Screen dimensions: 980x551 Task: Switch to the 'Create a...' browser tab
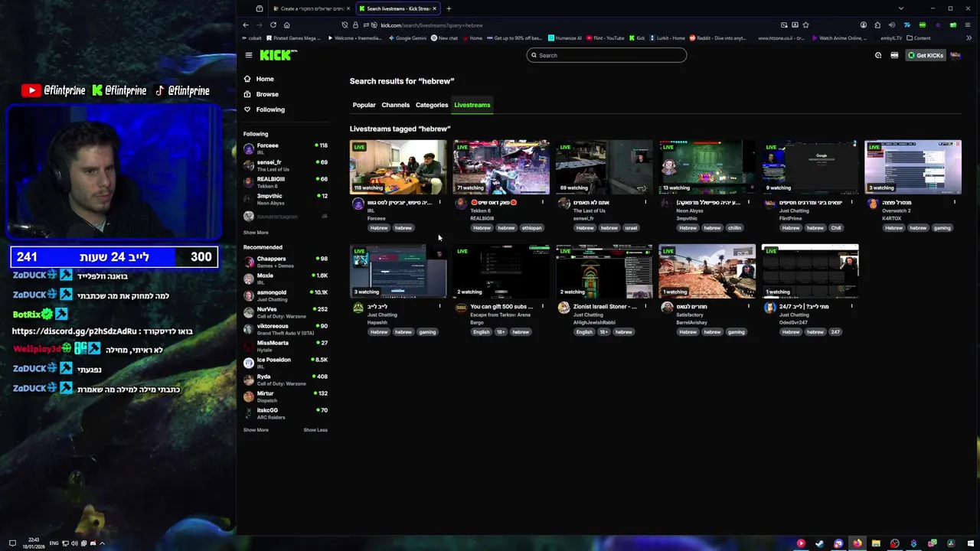click(310, 8)
